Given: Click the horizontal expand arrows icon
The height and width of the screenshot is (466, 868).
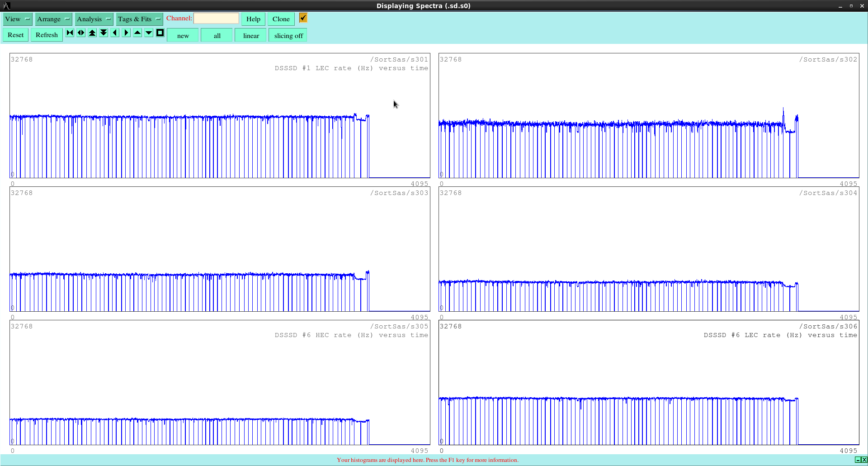Looking at the screenshot, I should coord(81,33).
